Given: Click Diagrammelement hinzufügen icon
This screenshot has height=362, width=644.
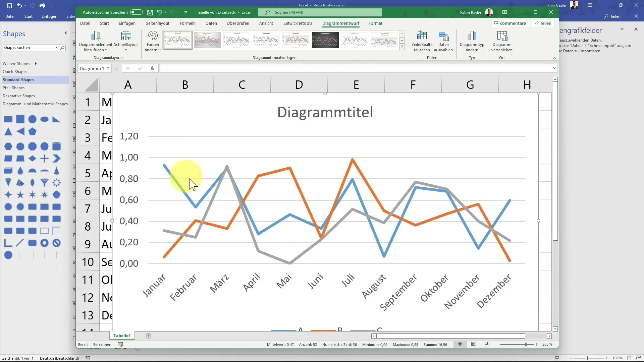Looking at the screenshot, I should click(96, 36).
